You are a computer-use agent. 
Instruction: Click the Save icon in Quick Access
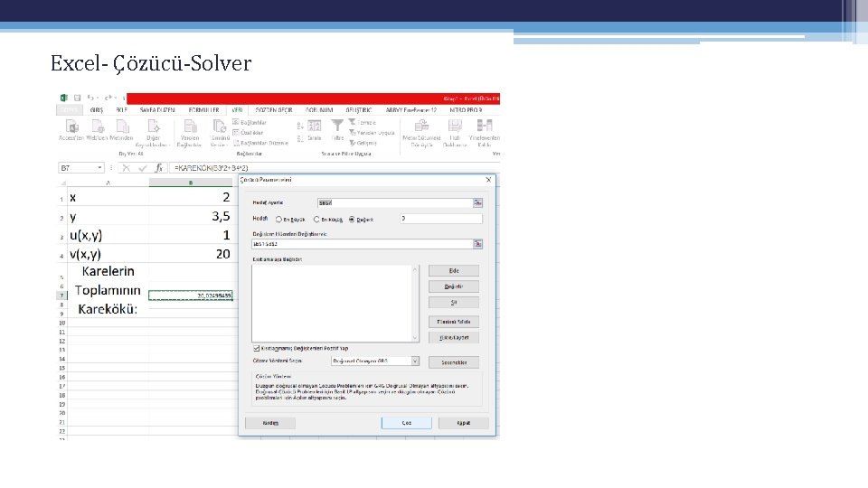coord(78,98)
